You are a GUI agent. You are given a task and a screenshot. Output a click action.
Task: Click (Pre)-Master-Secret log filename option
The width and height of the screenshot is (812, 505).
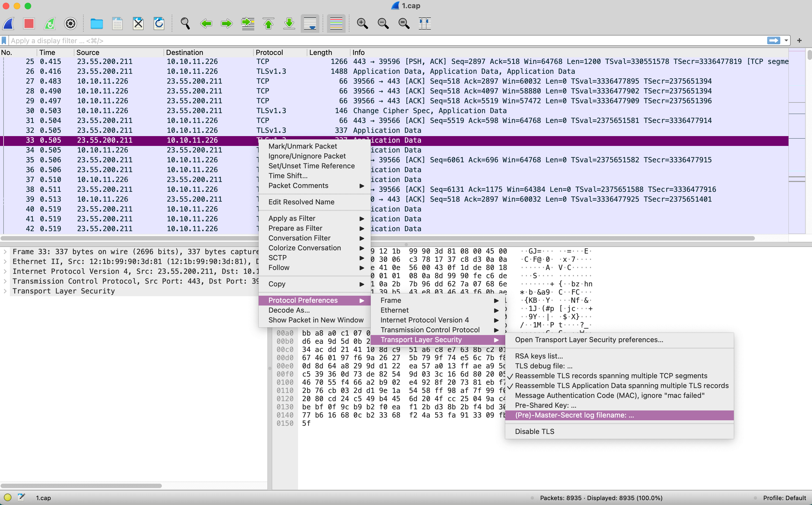619,415
